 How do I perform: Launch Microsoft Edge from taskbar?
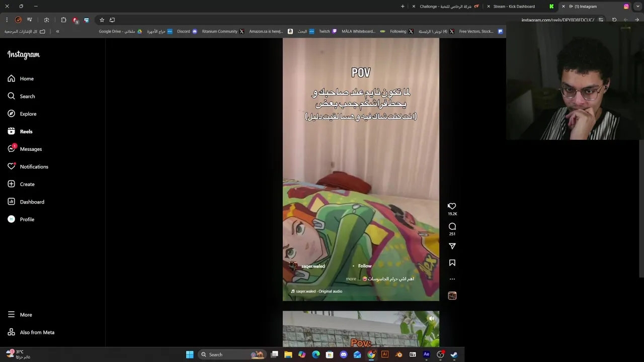coord(316,354)
